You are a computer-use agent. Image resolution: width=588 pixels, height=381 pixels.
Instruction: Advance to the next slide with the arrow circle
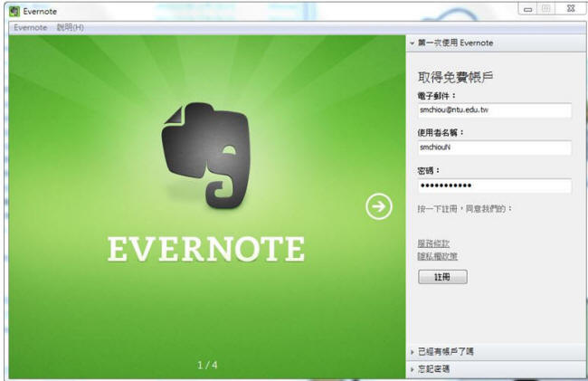click(379, 206)
